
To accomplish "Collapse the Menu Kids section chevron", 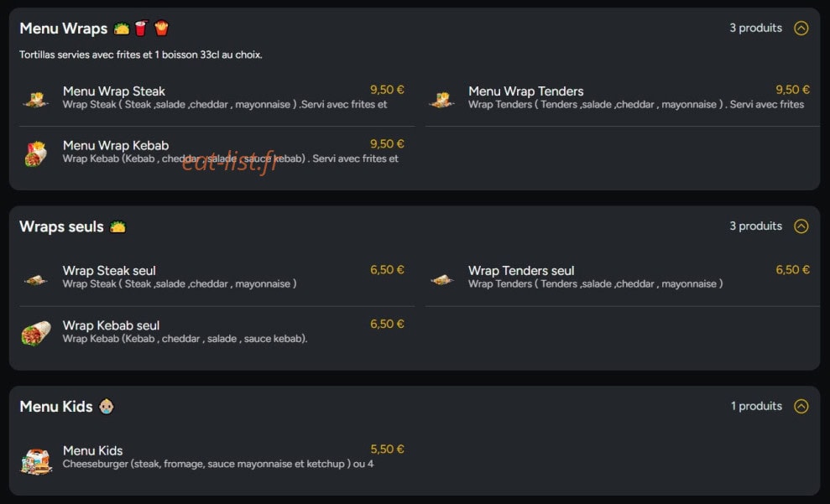I will (801, 406).
